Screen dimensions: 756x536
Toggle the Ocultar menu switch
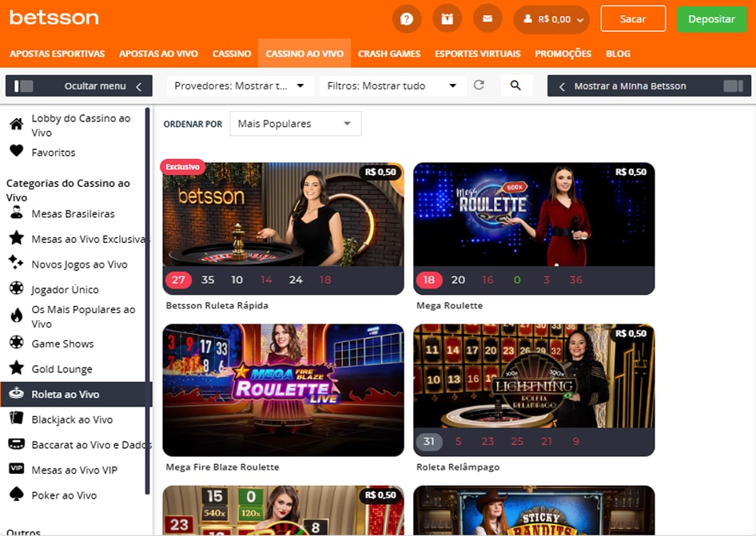26,85
